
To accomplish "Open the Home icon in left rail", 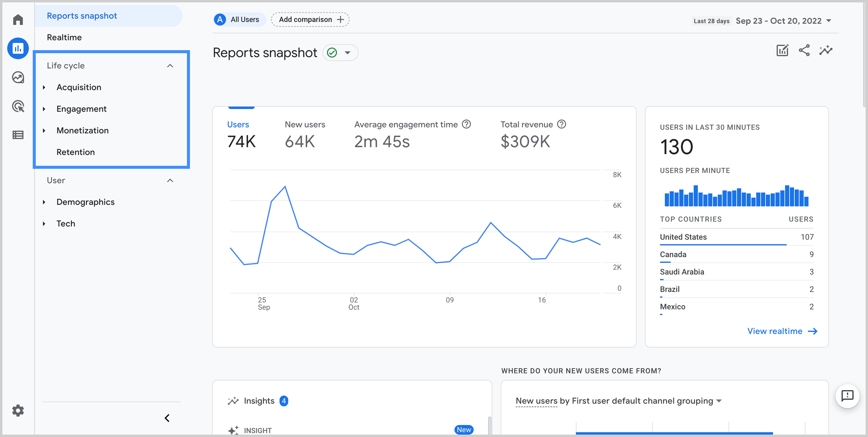I will click(18, 20).
